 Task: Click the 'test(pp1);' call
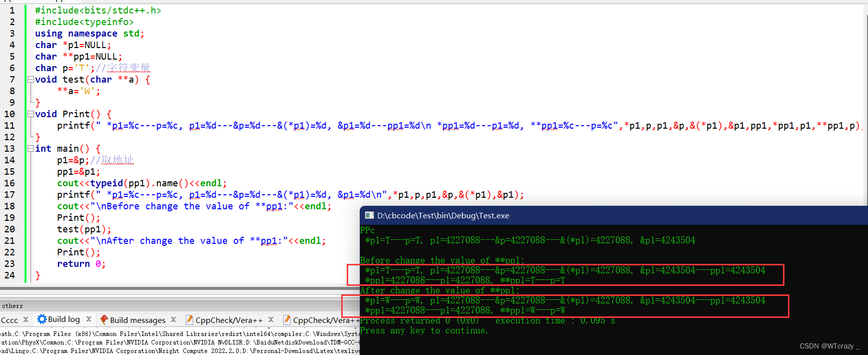coord(84,229)
